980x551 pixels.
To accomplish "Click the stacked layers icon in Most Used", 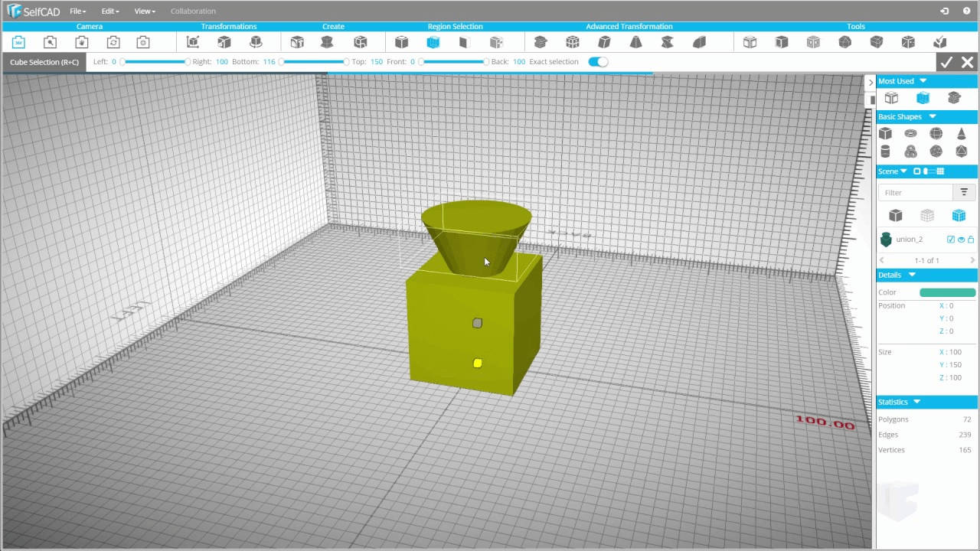I will pyautogui.click(x=954, y=98).
